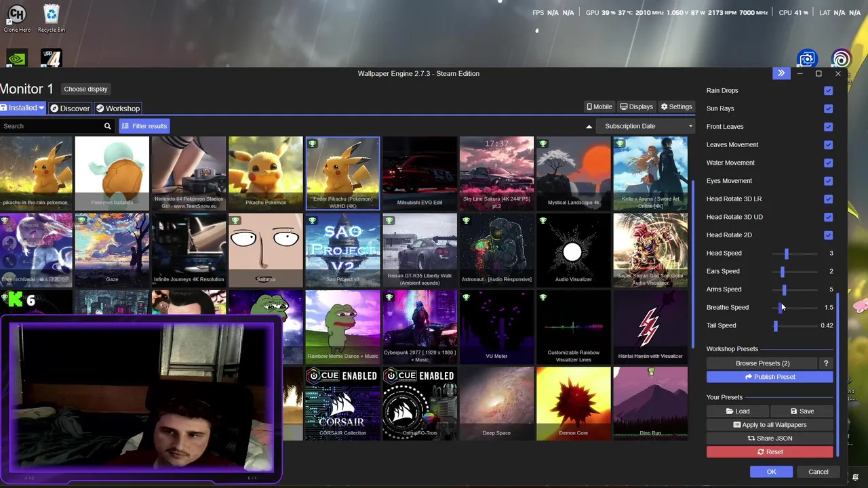Uncheck Sun Rays option
The height and width of the screenshot is (488, 868).
point(828,108)
